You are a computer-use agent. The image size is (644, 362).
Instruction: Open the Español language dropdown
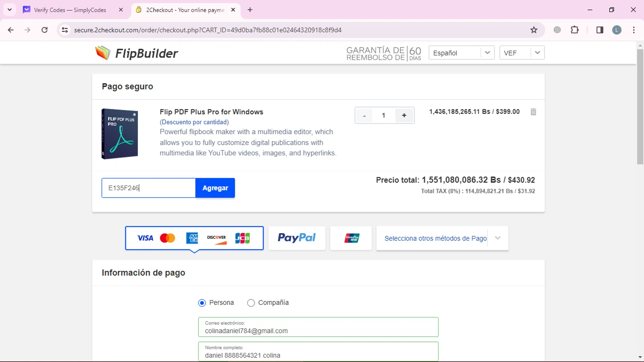(x=462, y=53)
